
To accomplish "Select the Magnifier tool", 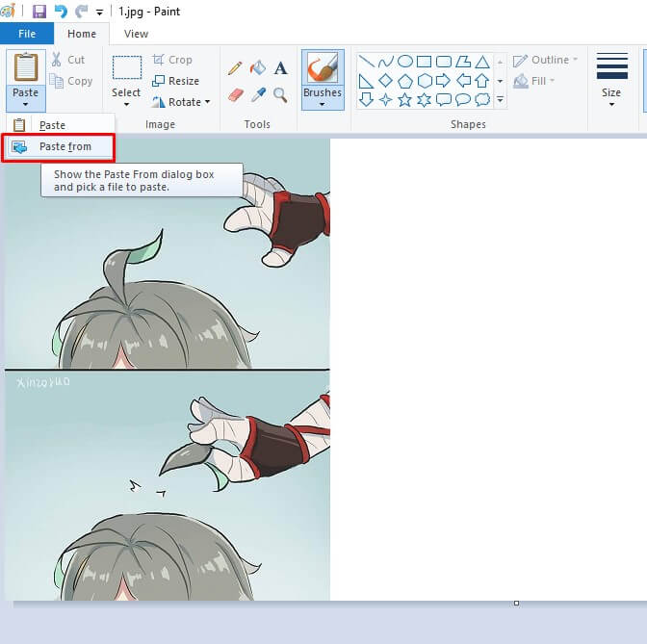I will pos(280,95).
